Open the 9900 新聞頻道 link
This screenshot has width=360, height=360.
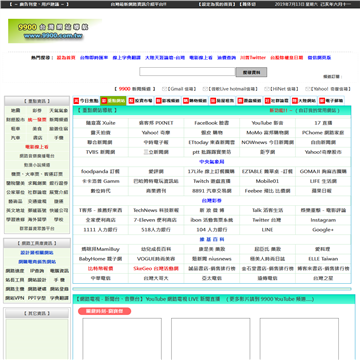[x=135, y=89]
